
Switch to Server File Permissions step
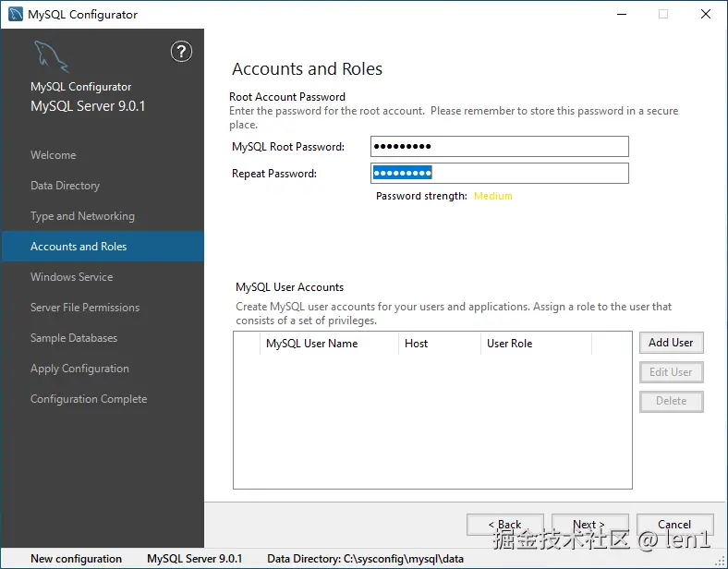point(85,308)
